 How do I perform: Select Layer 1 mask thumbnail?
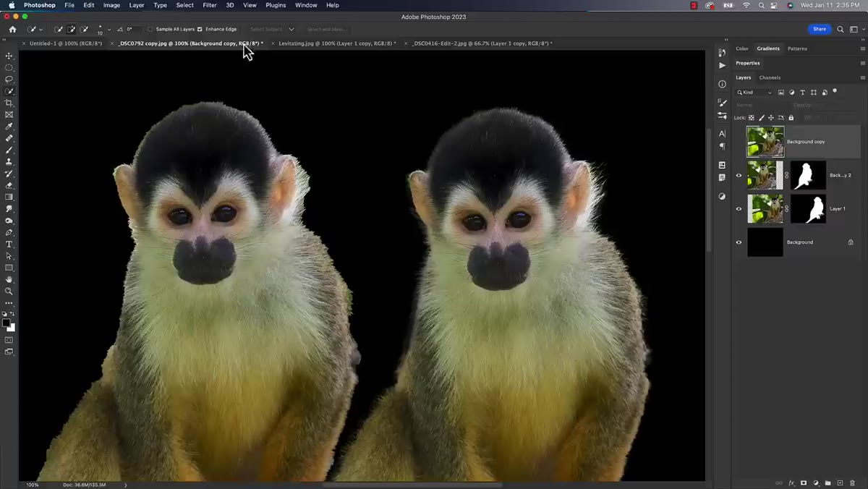(x=808, y=209)
